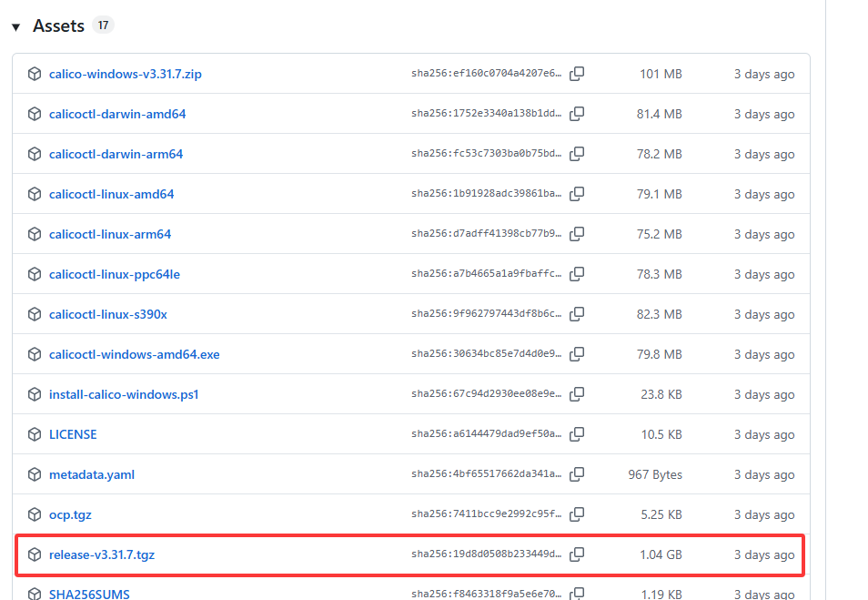Copy sha256 for install-calico-windows.ps1

[577, 394]
